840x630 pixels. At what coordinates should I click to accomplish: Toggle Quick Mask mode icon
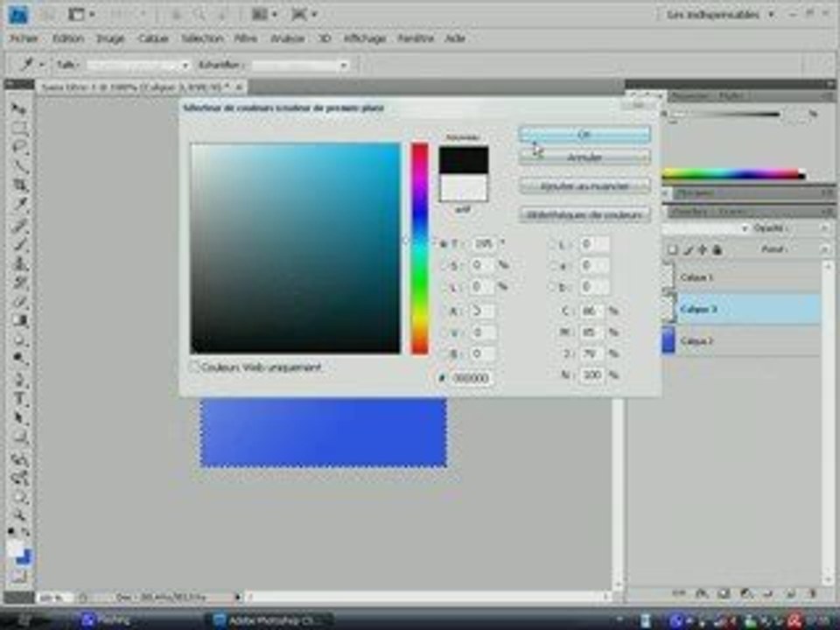point(18,577)
